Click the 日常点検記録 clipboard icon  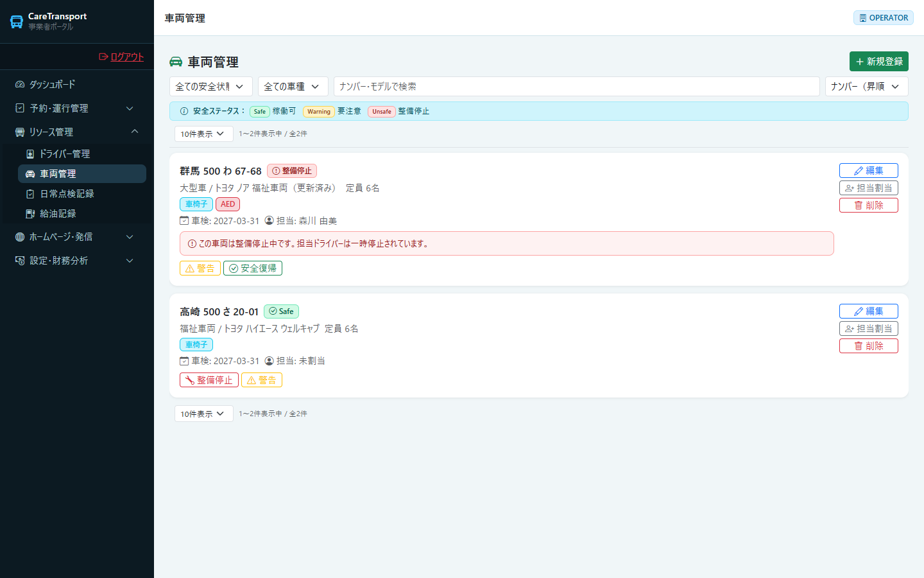30,193
